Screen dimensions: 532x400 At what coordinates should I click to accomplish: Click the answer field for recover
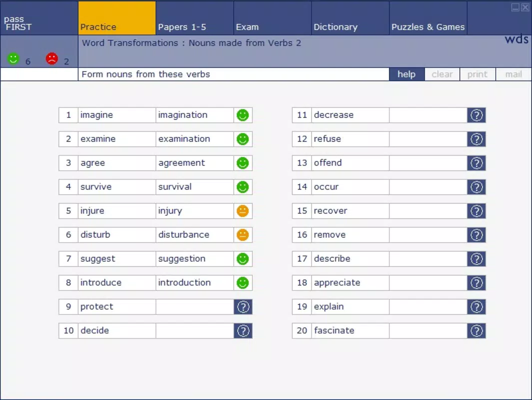428,211
